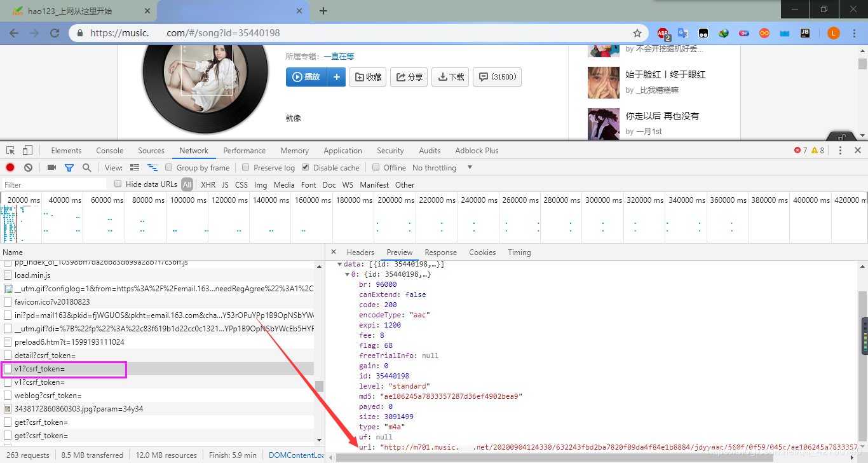Viewport: 868px width, 463px height.
Task: Filter requests by Media type
Action: click(284, 185)
